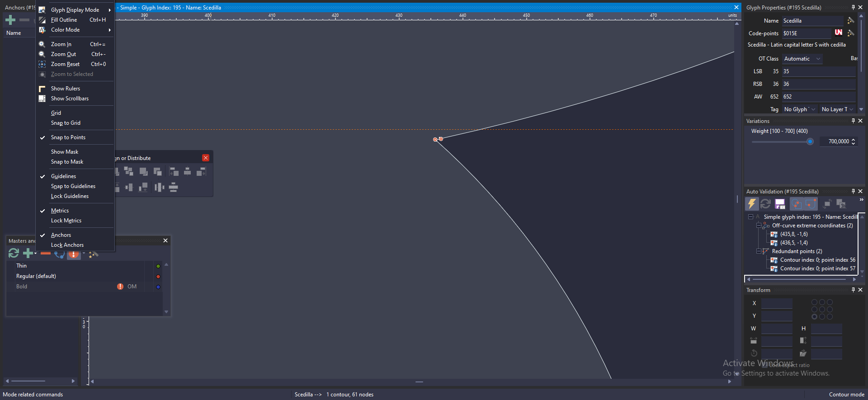Choose Zoom Reset from the menu
Screen dimensions: 868x400
click(x=65, y=64)
